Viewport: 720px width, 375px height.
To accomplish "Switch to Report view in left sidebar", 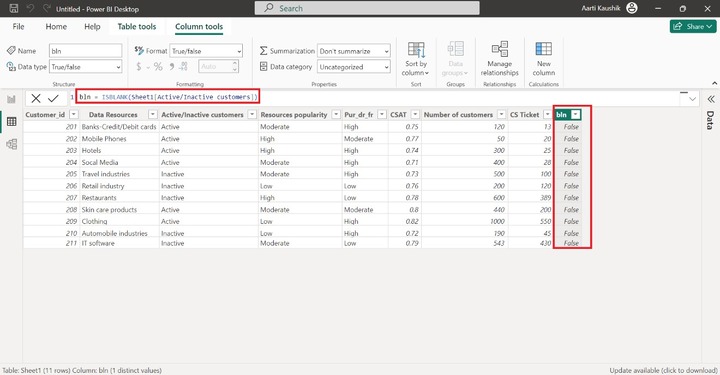I will pyautogui.click(x=11, y=99).
